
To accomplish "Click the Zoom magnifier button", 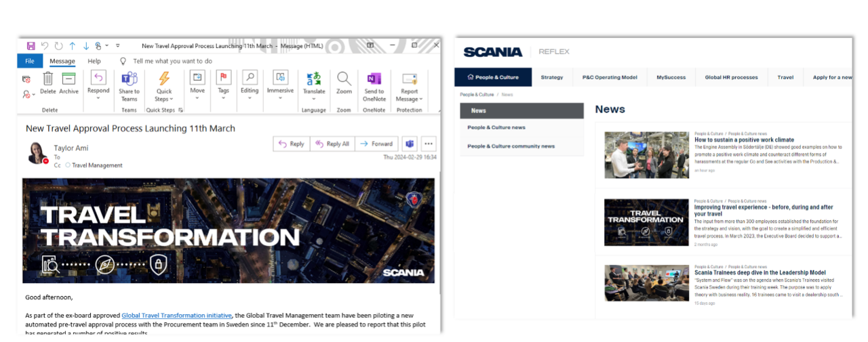I will coord(344,83).
